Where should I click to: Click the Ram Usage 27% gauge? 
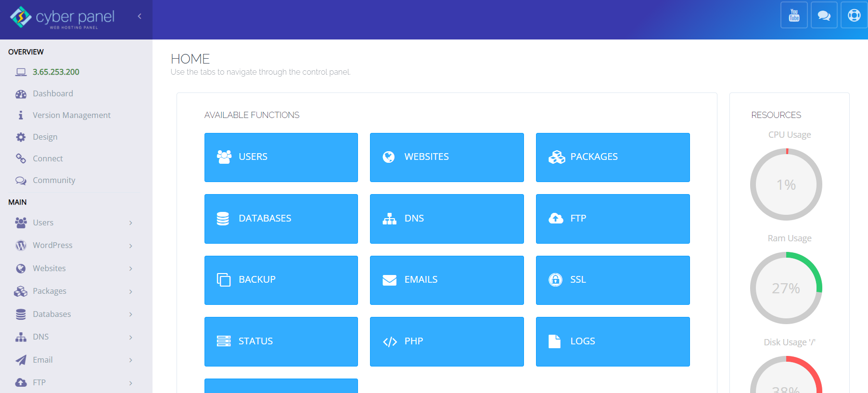(786, 288)
